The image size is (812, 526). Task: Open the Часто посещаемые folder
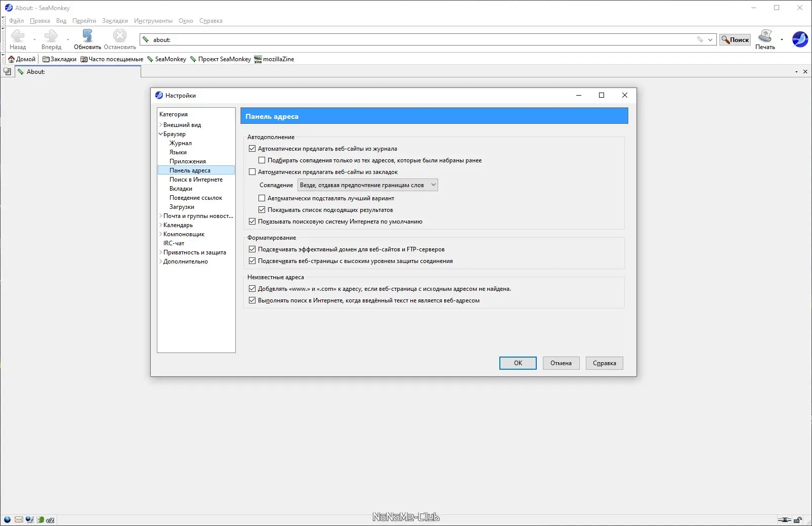click(112, 59)
